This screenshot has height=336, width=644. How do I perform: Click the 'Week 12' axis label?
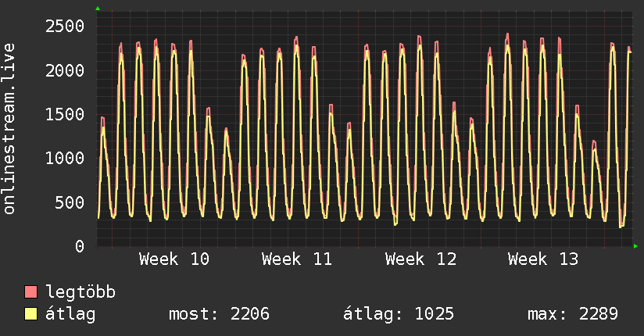click(420, 259)
